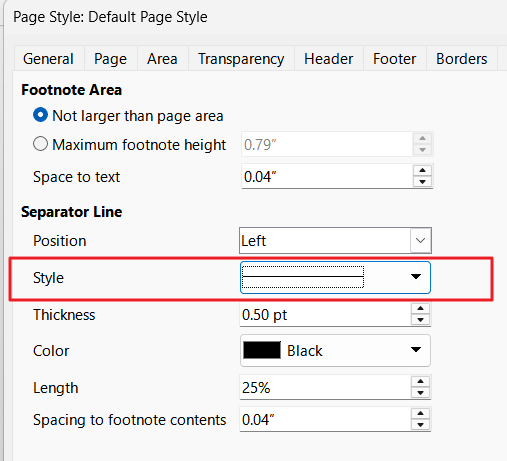Go to the Footer tab

point(394,59)
